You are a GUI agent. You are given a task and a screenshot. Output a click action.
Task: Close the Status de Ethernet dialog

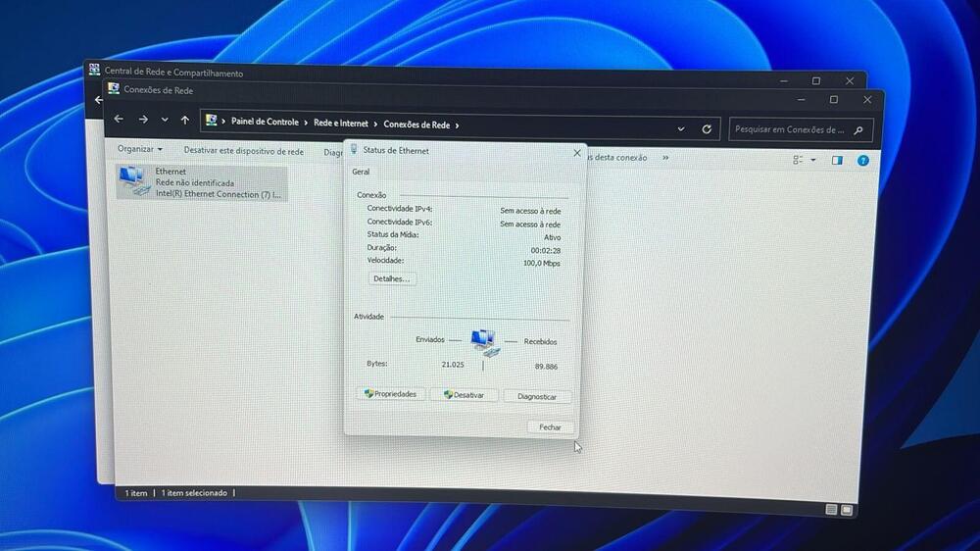click(577, 153)
